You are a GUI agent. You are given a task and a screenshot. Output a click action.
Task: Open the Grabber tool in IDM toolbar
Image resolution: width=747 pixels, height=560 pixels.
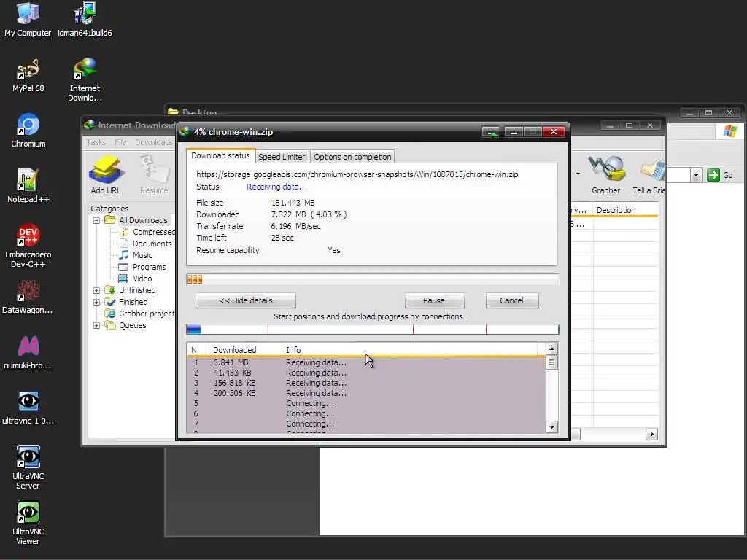[605, 175]
